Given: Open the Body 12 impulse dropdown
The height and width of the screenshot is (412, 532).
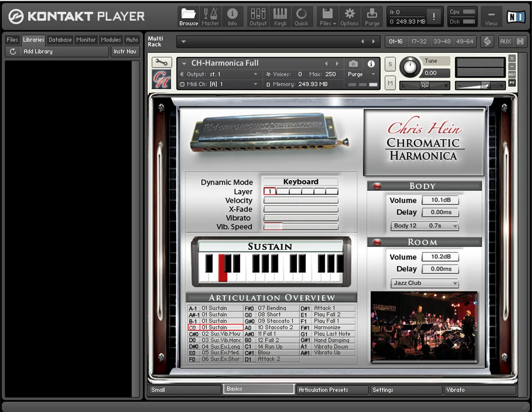Looking at the screenshot, I should (x=425, y=226).
